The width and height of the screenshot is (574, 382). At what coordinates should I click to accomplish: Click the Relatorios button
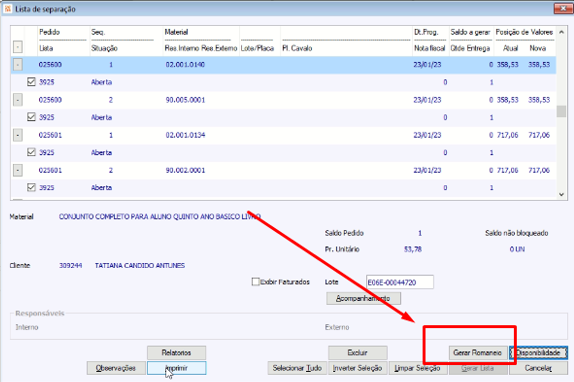coord(176,353)
